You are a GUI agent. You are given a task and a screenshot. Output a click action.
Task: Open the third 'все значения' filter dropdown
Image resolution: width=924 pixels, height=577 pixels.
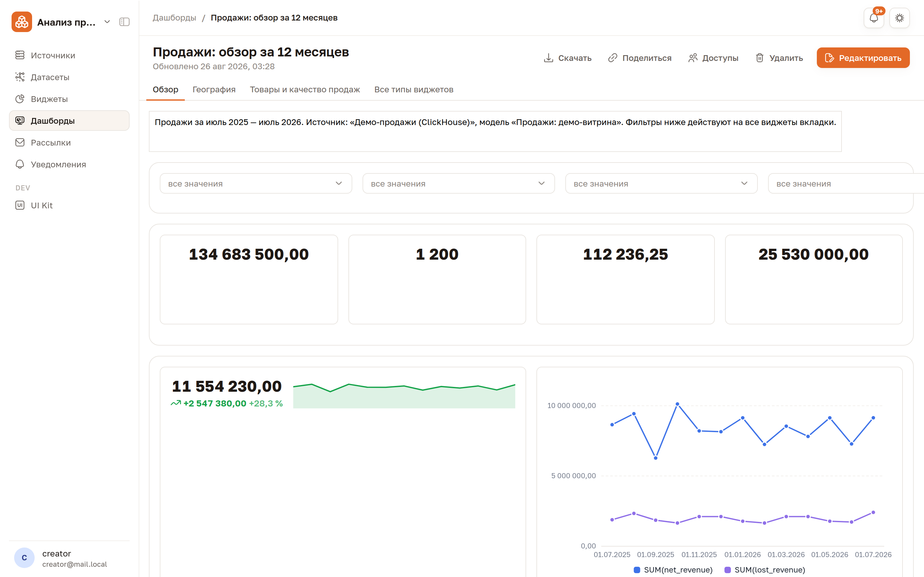[661, 184]
